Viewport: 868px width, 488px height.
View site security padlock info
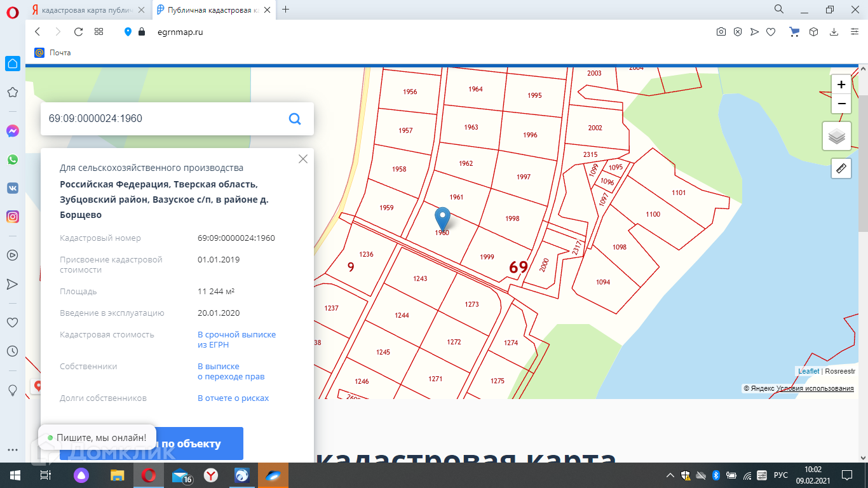pos(141,32)
